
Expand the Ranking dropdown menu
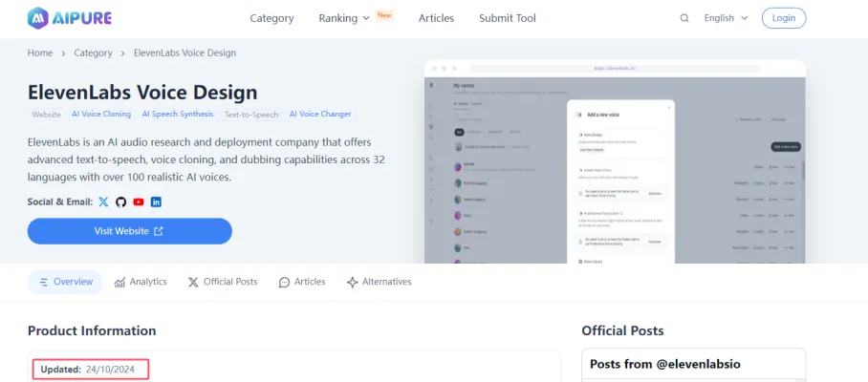click(345, 18)
